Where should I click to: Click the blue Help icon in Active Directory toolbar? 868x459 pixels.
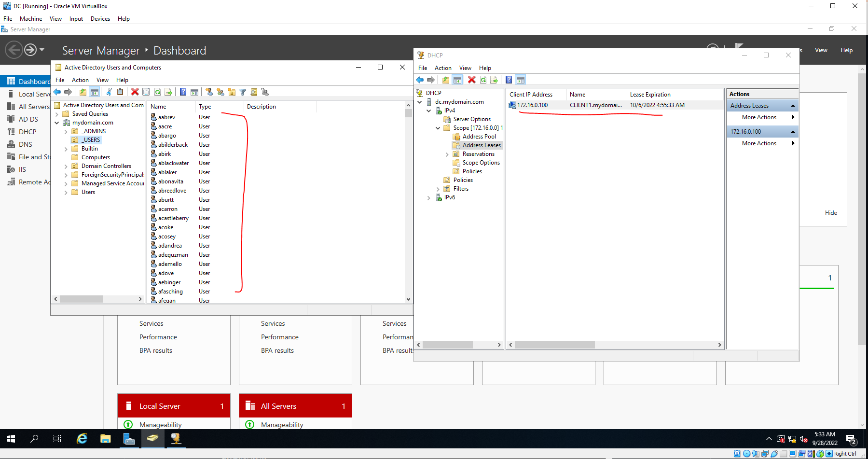pyautogui.click(x=183, y=92)
